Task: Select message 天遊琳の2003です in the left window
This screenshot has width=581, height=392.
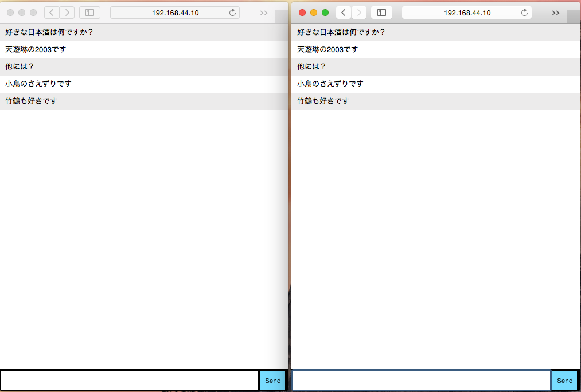Action: [144, 50]
